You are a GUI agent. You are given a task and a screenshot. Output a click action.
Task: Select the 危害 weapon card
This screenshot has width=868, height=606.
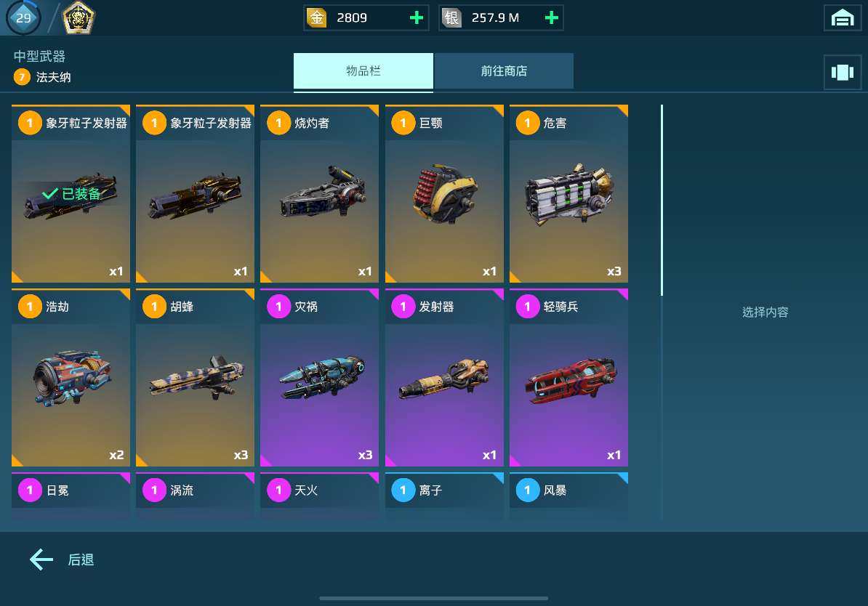[568, 194]
